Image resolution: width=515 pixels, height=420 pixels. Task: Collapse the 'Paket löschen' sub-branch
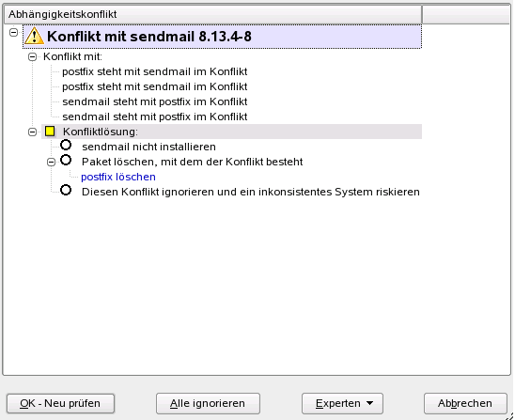point(52,162)
